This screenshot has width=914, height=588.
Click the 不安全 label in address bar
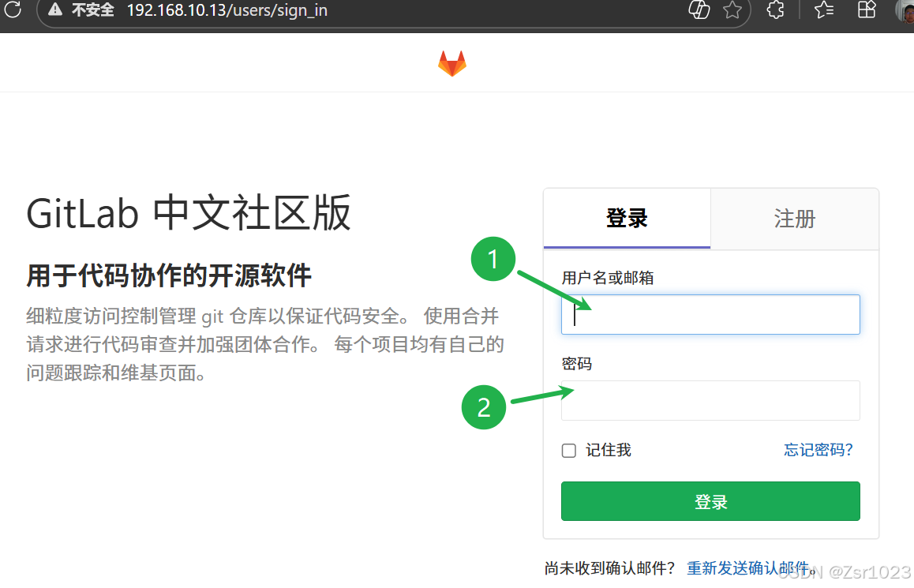coord(92,10)
